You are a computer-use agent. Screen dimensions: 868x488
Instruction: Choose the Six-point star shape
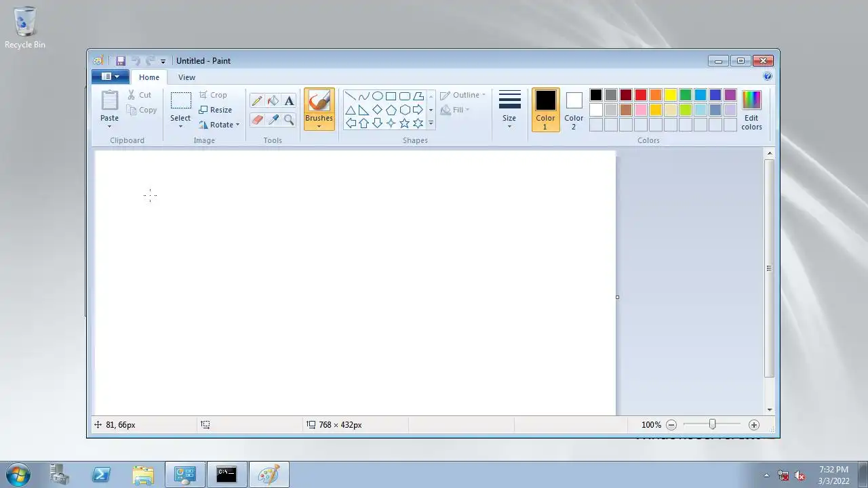418,123
